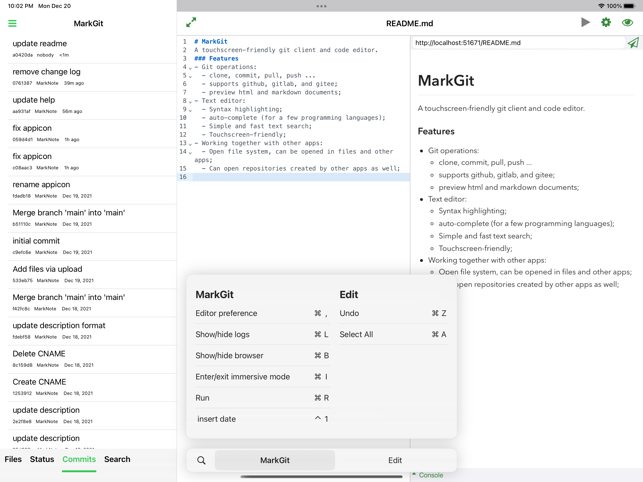Collapse fold arrow on editor line 4
The height and width of the screenshot is (482, 643).
190,68
